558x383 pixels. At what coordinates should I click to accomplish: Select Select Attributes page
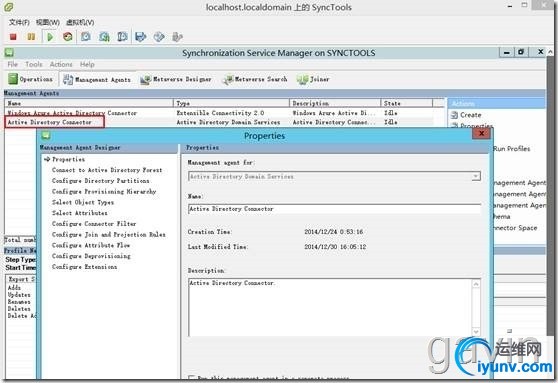(79, 213)
